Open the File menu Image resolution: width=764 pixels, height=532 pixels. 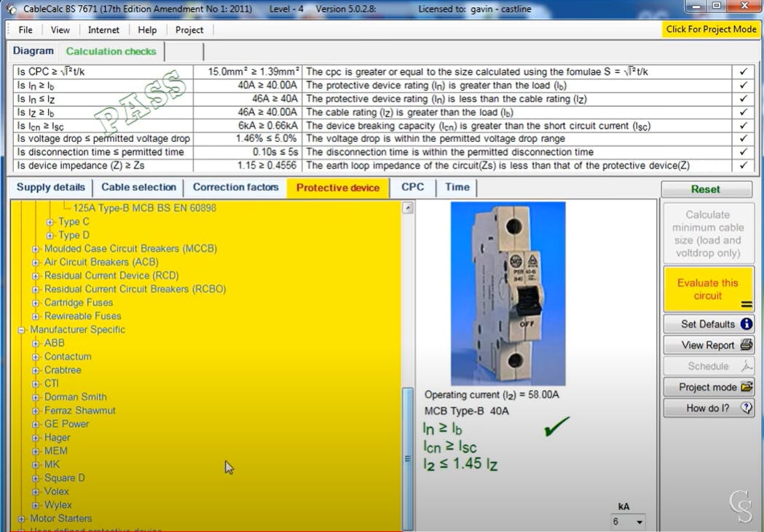(25, 30)
